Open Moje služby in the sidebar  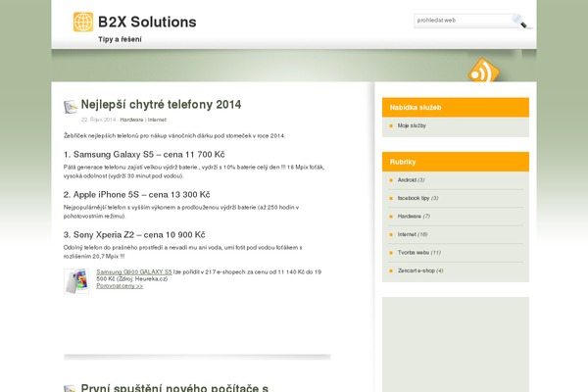[x=412, y=125]
